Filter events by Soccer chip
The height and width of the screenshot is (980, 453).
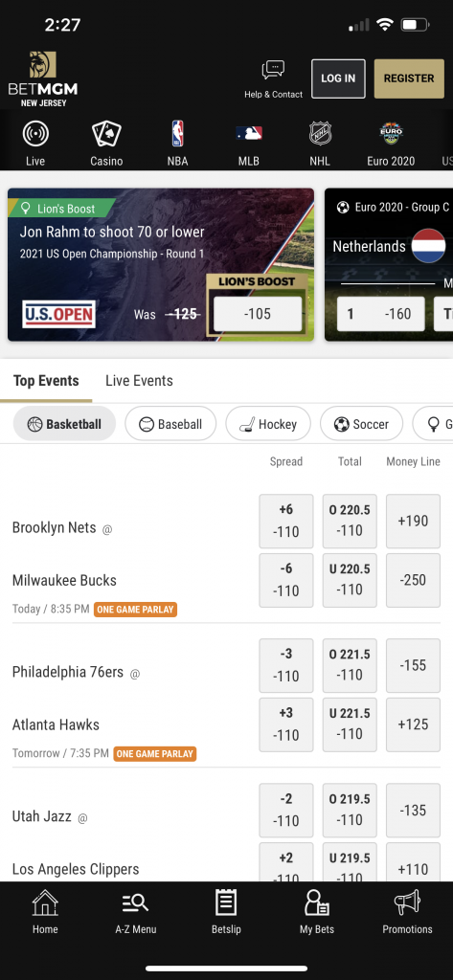click(361, 424)
